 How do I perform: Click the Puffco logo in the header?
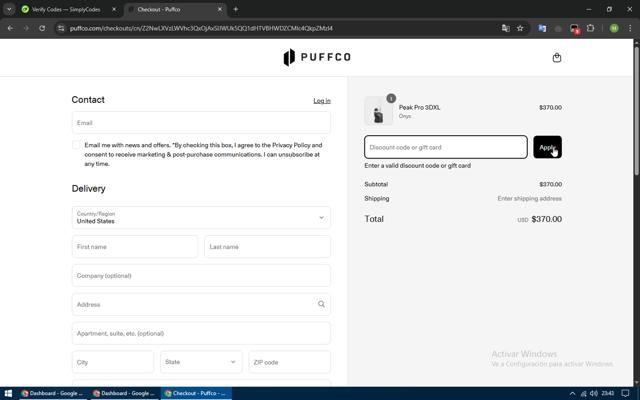coord(317,57)
